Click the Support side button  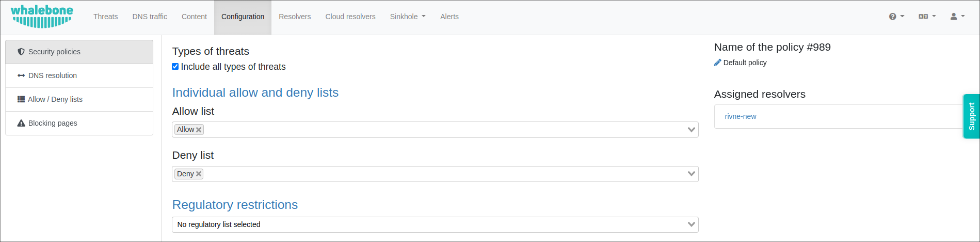(x=971, y=116)
